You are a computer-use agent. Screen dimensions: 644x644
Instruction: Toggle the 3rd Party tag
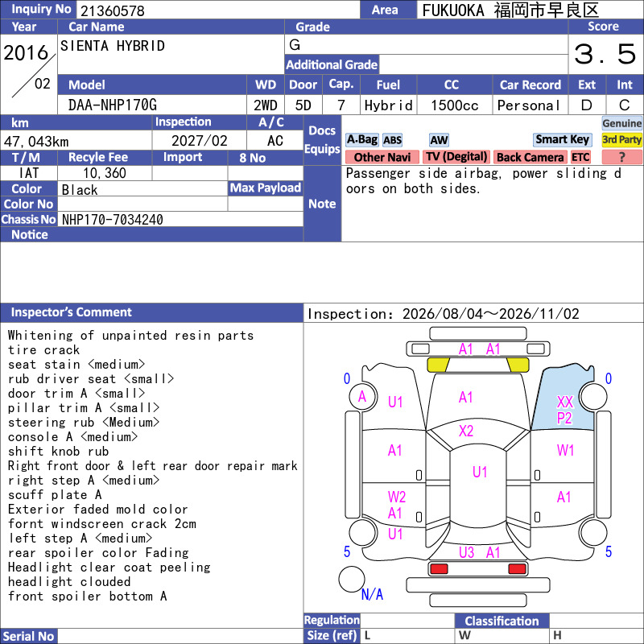pos(621,139)
